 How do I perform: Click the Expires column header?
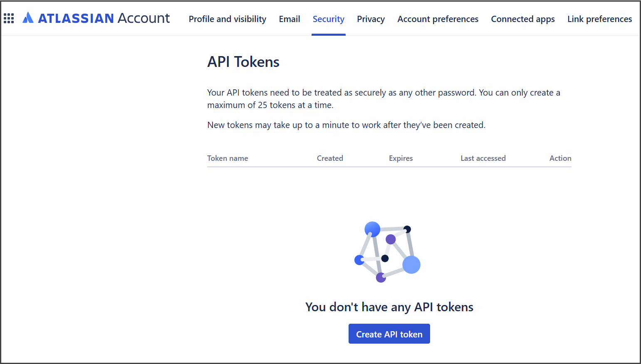pyautogui.click(x=401, y=158)
